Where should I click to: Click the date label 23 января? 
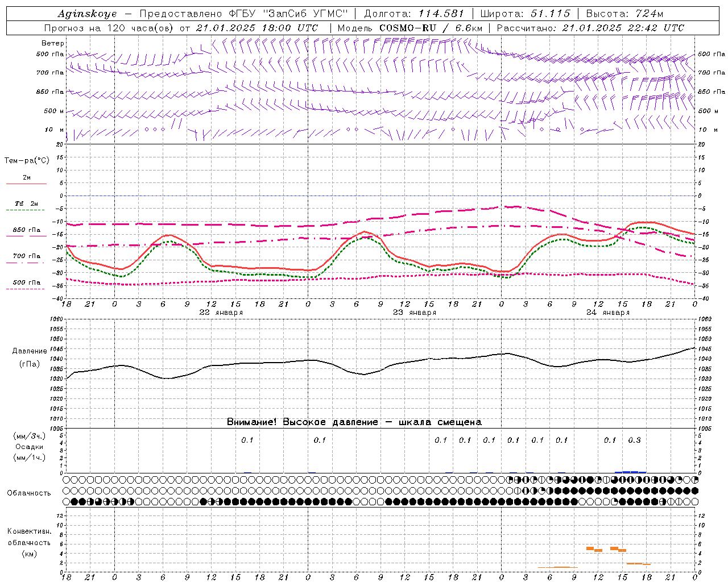[414, 313]
